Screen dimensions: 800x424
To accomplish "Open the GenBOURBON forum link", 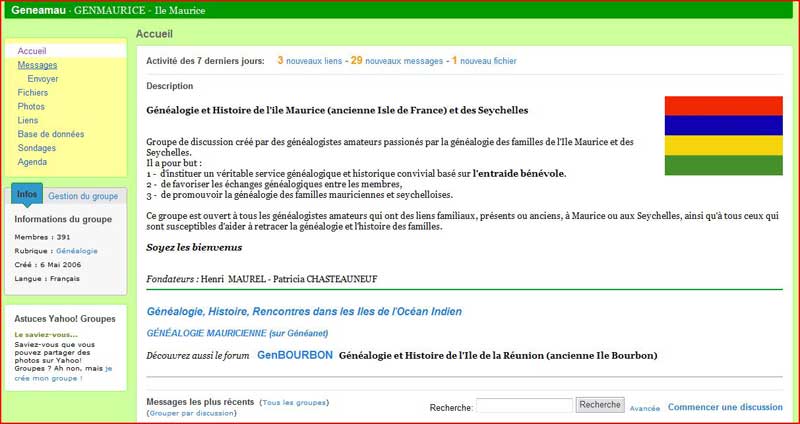I will (x=294, y=355).
